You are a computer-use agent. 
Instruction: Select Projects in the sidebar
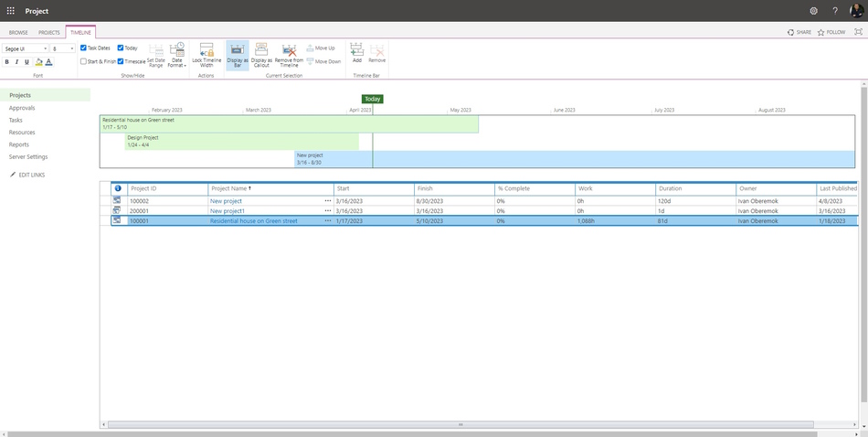click(x=45, y=95)
